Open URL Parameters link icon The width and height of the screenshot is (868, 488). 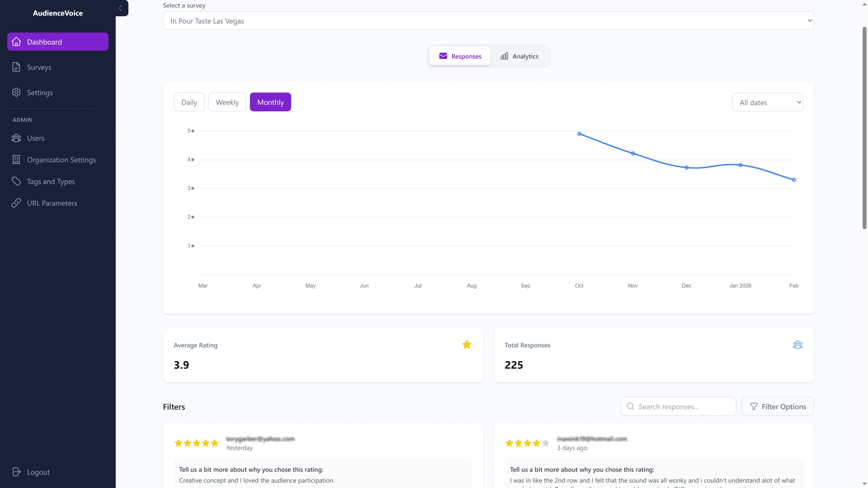[16, 203]
